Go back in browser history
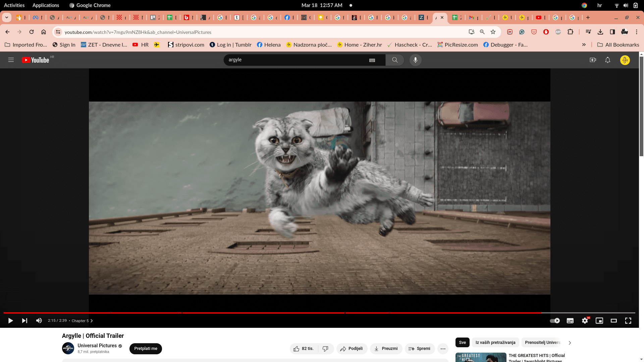The image size is (644, 362). (7, 32)
